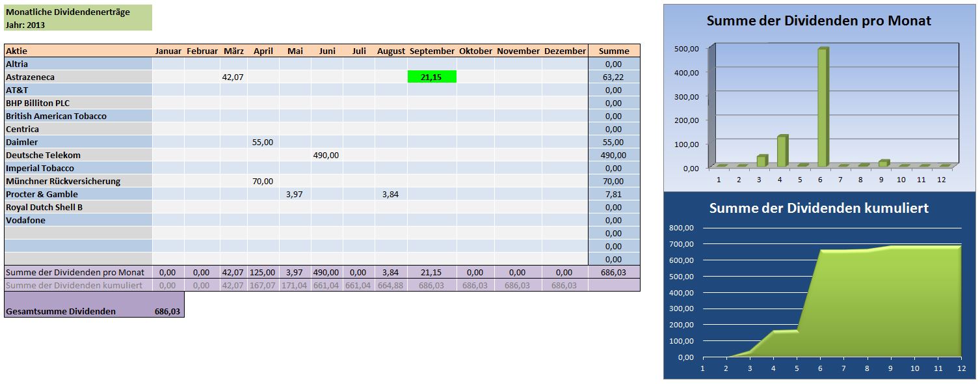Viewport: 980px width, 384px height.
Task: Select Deutsche Telekom's Juni value 490,00
Action: [x=327, y=155]
